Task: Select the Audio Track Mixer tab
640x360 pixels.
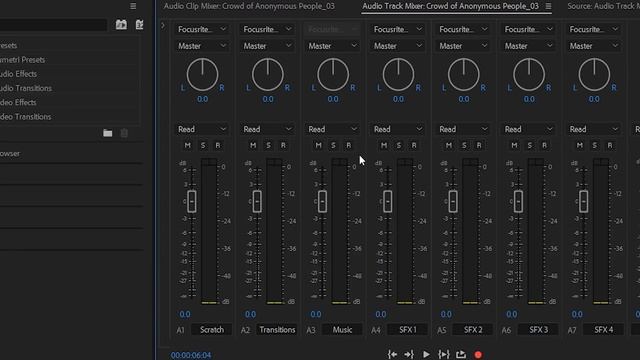Action: [451, 6]
